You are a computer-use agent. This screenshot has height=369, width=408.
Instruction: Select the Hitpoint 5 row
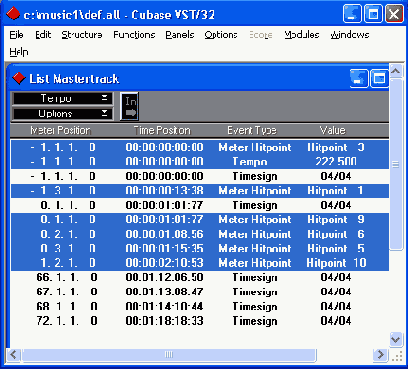tap(200, 249)
